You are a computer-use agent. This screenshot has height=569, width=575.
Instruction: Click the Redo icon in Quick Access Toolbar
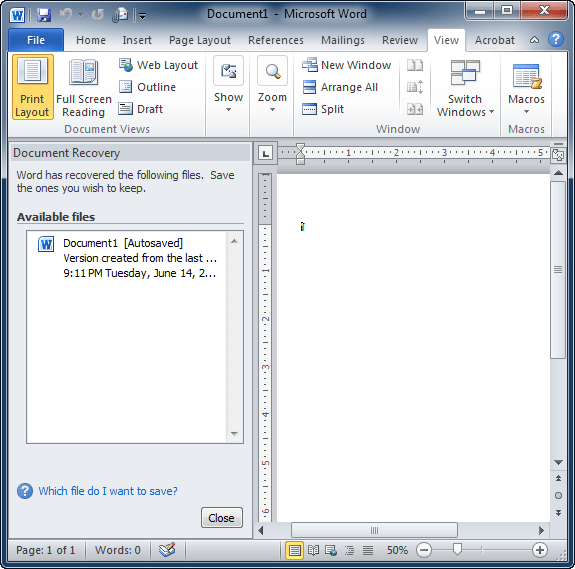[x=98, y=15]
